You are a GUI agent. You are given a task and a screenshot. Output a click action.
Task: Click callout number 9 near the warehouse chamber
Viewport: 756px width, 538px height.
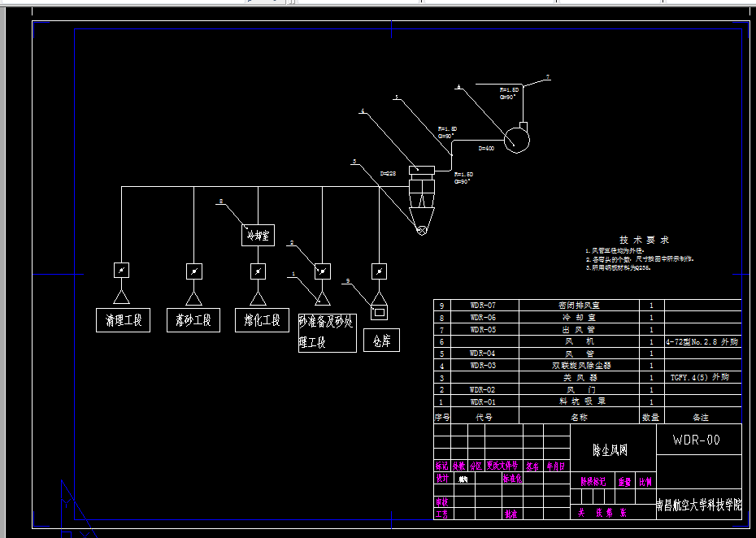(347, 281)
